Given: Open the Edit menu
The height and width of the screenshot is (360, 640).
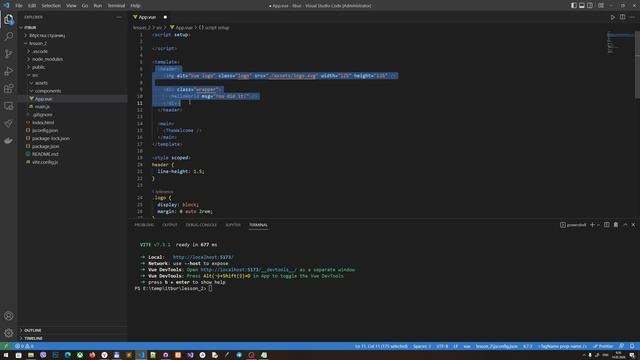Looking at the screenshot, I should pyautogui.click(x=32, y=6).
